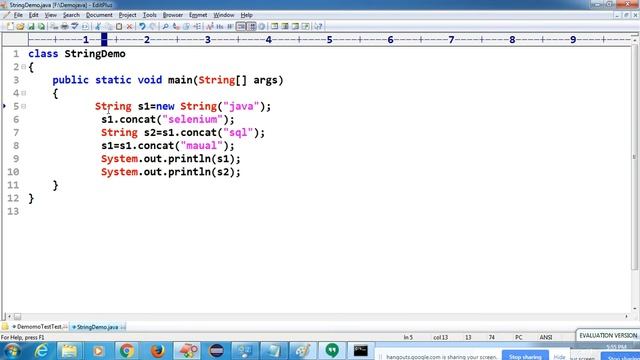The height and width of the screenshot is (360, 640).
Task: Click the 'ln 5' status bar entry
Action: 408,337
